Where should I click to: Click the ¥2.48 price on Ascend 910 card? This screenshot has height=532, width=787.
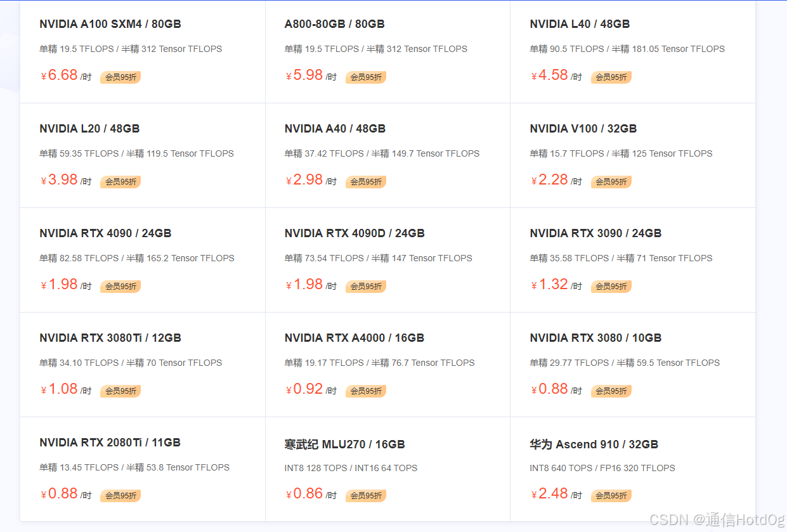click(550, 494)
